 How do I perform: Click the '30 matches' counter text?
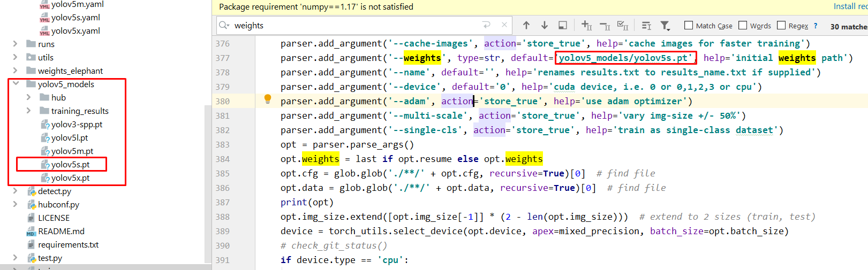849,26
